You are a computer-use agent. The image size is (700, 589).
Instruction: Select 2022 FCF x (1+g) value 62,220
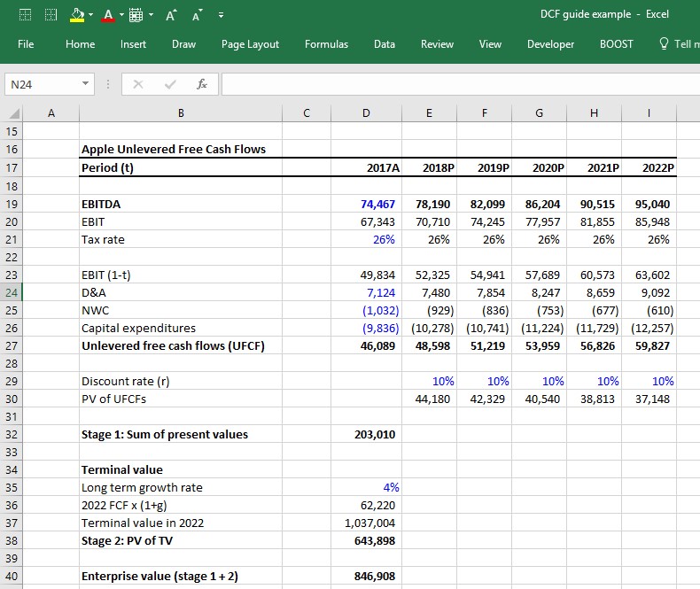tap(366, 505)
